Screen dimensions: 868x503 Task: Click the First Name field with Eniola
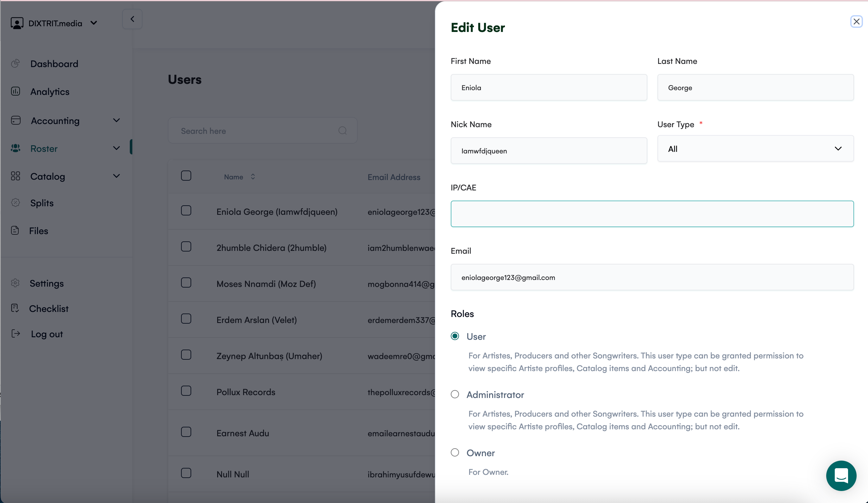tap(549, 87)
